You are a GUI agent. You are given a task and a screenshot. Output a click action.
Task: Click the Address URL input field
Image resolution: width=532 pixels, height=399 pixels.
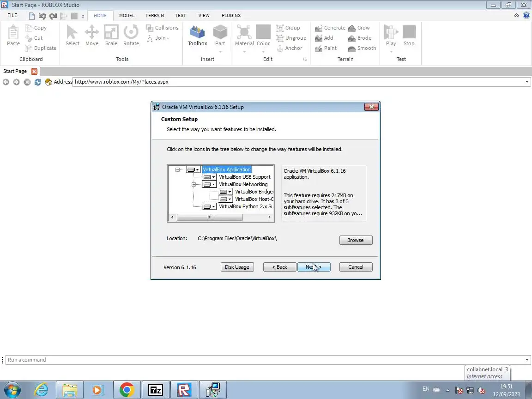(x=299, y=82)
